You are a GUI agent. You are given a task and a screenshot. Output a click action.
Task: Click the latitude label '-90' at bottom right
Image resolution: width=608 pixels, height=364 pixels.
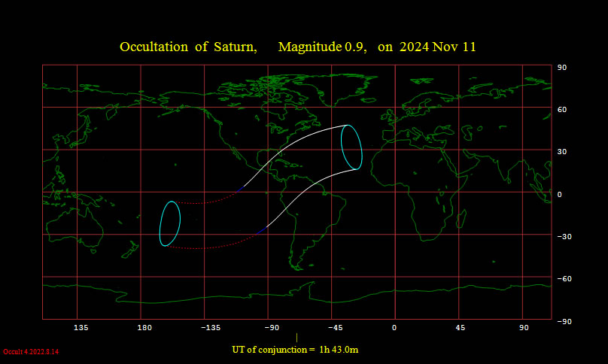564,322
